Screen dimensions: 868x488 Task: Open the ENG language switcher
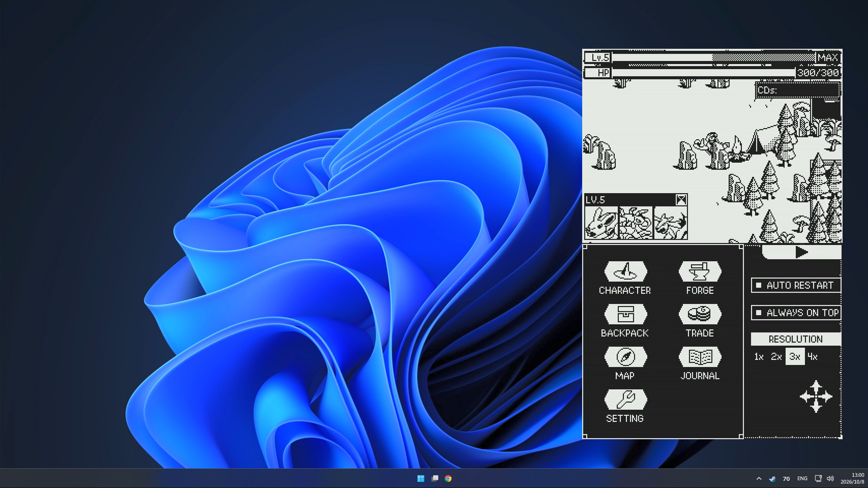(802, 479)
